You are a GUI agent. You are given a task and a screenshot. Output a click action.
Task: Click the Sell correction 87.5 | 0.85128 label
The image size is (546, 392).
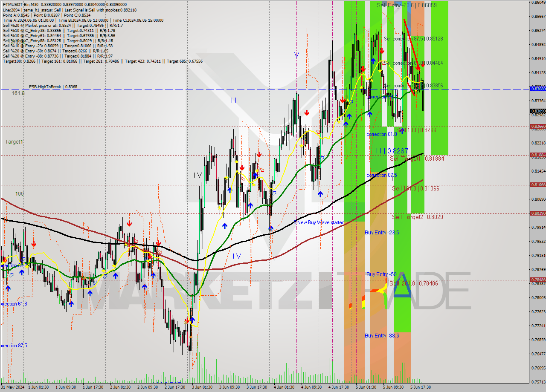pos(413,39)
